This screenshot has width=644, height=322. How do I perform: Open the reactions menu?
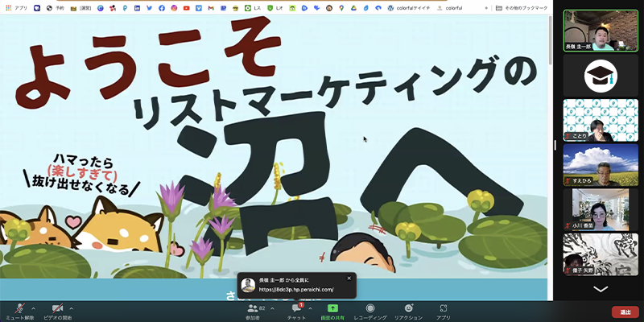(408, 309)
